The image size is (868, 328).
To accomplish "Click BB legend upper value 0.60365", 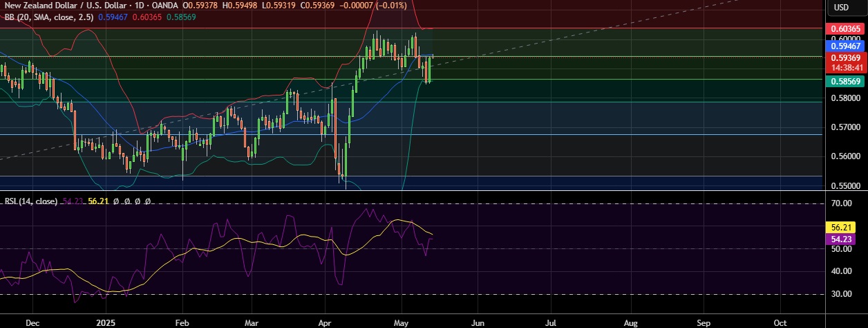I will (148, 17).
